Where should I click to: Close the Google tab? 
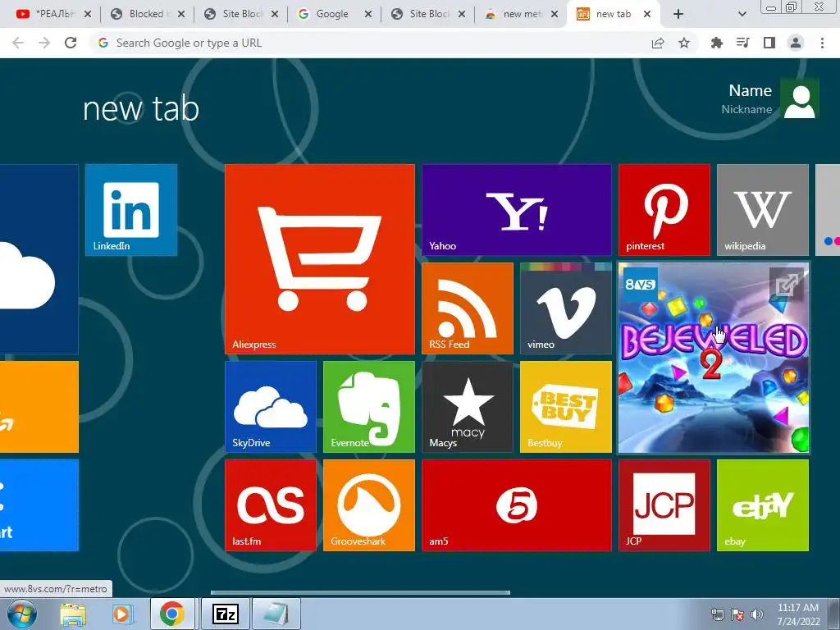368,14
